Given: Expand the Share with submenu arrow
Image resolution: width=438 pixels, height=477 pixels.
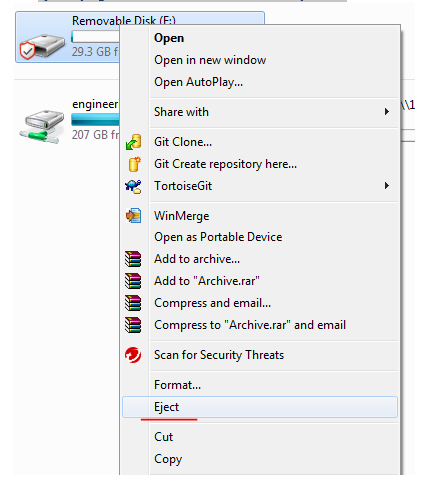Looking at the screenshot, I should [387, 112].
